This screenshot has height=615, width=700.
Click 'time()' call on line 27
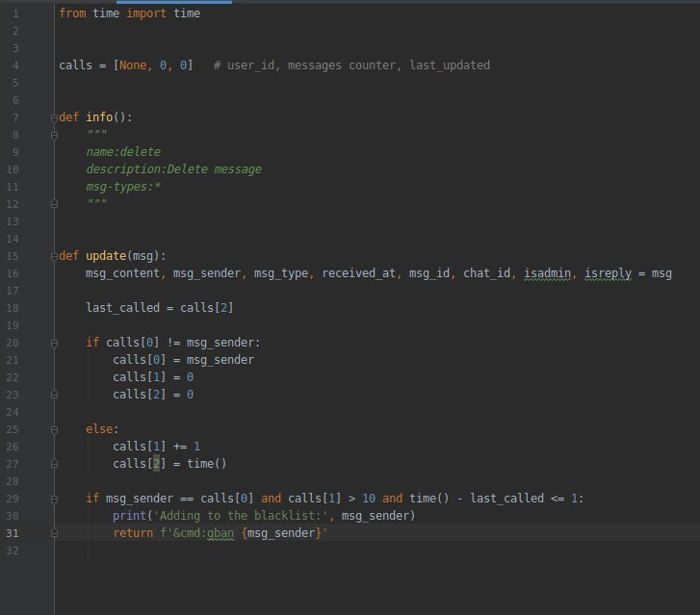207,464
